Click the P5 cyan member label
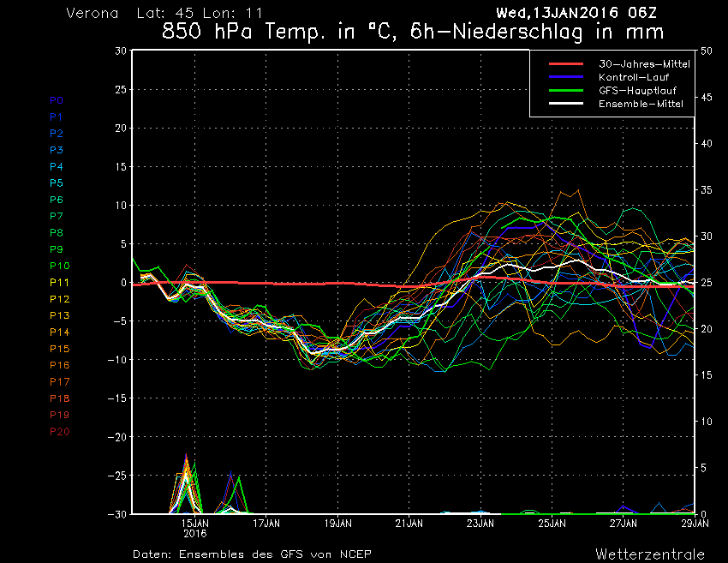The image size is (728, 563). pyautogui.click(x=57, y=183)
